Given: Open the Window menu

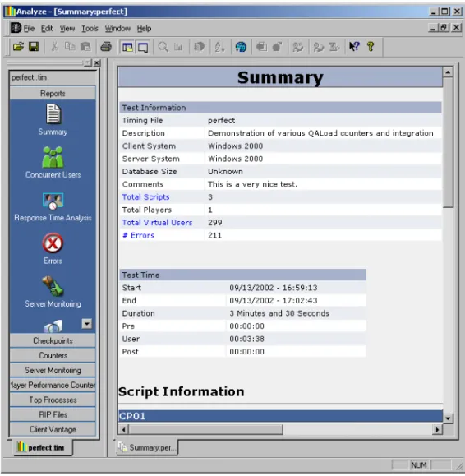Looking at the screenshot, I should (x=117, y=29).
